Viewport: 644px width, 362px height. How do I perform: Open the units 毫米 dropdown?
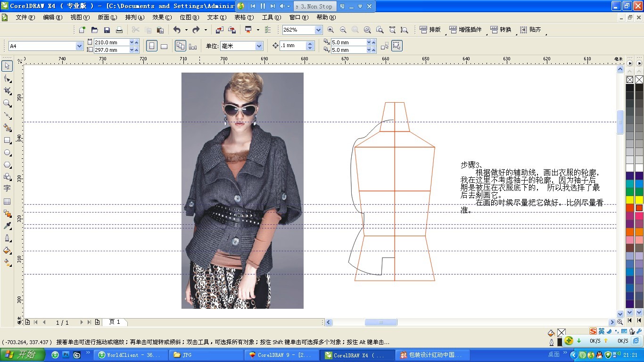click(x=259, y=46)
